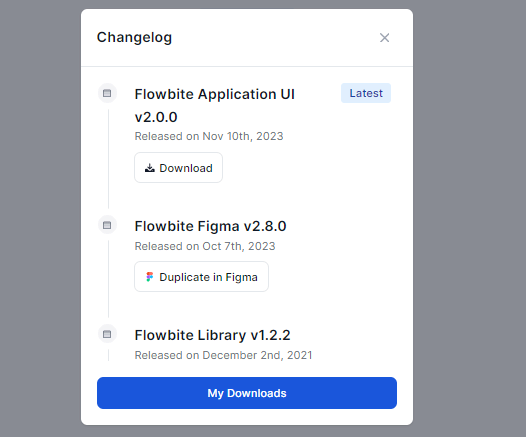This screenshot has height=437, width=526.
Task: Click the Released on December 2nd, 2021 text
Action: [x=223, y=355]
